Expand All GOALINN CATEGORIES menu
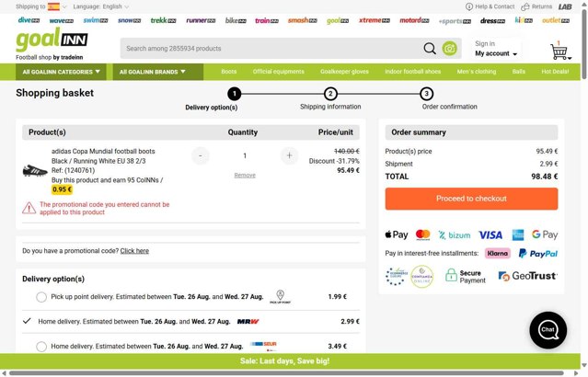588x377 pixels. [61, 72]
